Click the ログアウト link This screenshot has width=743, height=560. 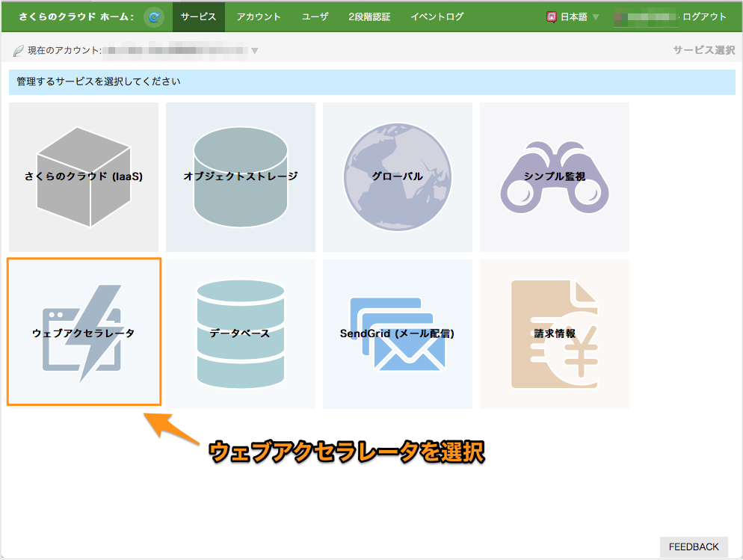click(704, 17)
